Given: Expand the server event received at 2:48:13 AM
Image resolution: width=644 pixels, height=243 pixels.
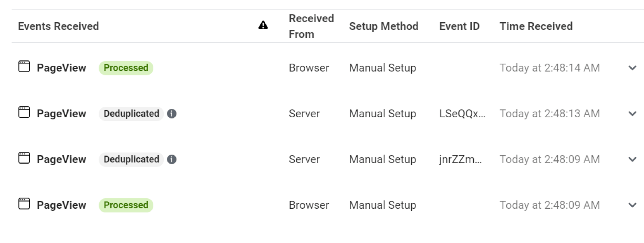Looking at the screenshot, I should coord(632,114).
